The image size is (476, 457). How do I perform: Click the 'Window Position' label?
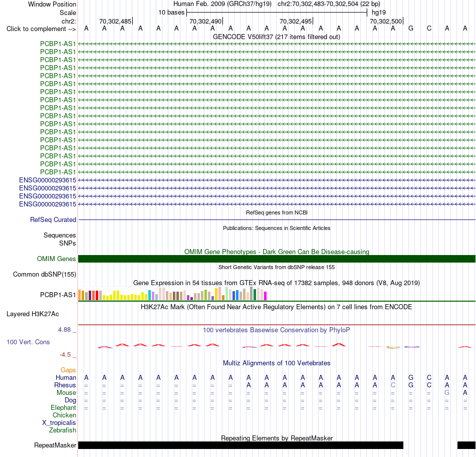(x=52, y=4)
